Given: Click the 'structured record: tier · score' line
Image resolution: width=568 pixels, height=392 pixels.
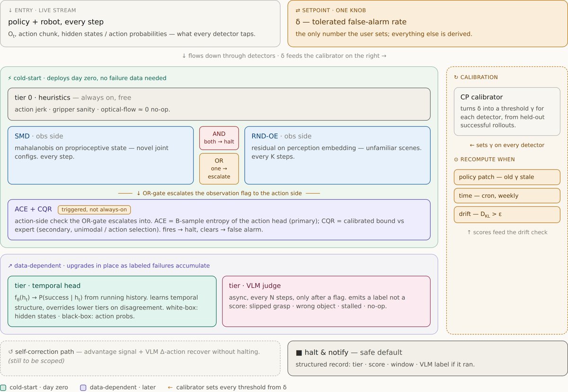Looking at the screenshot, I should coord(385,365).
